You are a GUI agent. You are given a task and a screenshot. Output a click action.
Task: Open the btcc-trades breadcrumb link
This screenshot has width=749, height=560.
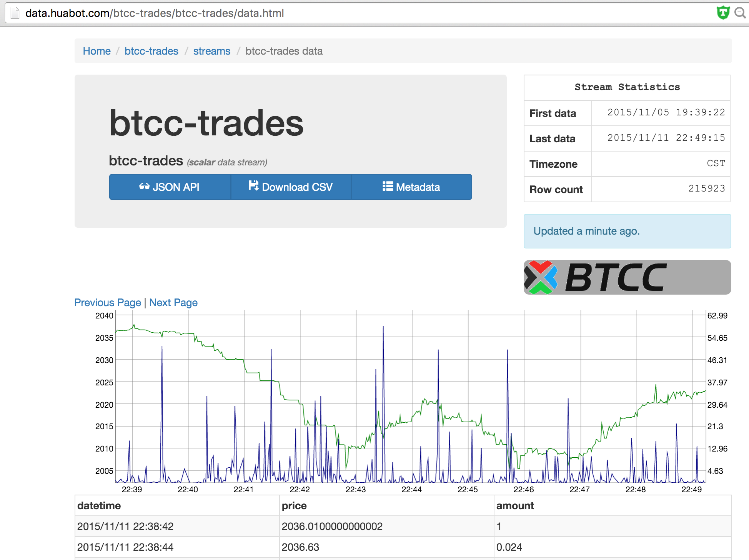tap(151, 51)
